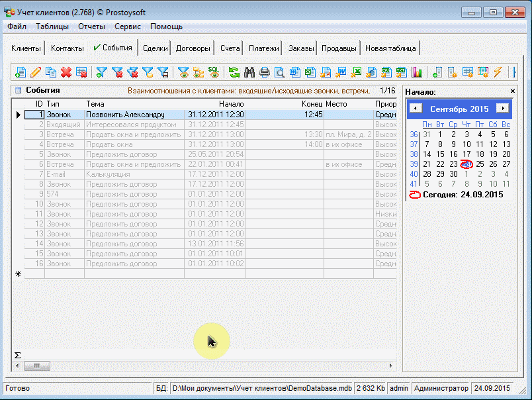Click the printer icon in toolbar
The height and width of the screenshot is (400, 532).
[265, 72]
